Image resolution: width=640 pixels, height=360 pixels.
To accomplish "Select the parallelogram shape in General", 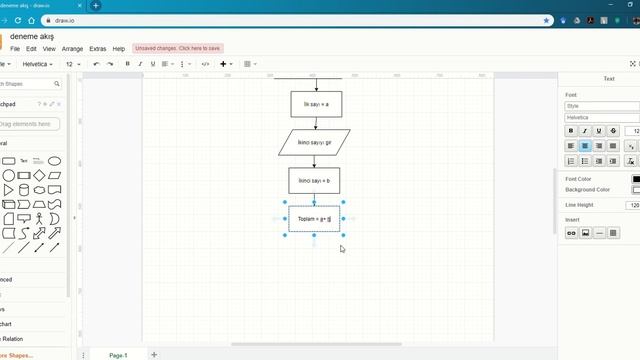I will [54, 176].
